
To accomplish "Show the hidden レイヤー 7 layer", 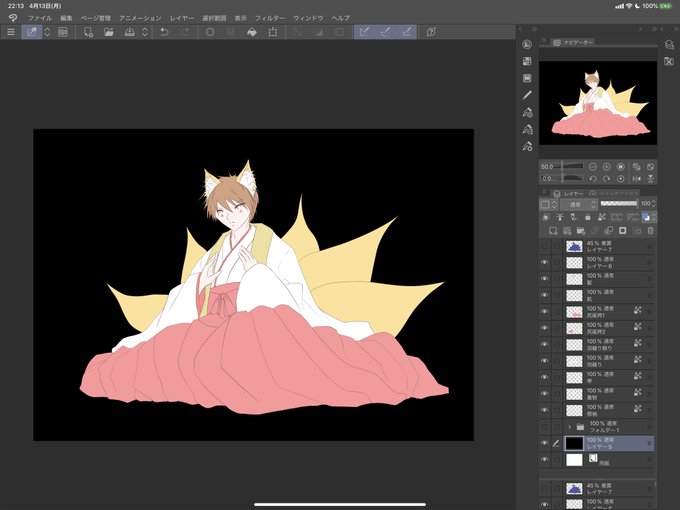I will [x=545, y=246].
